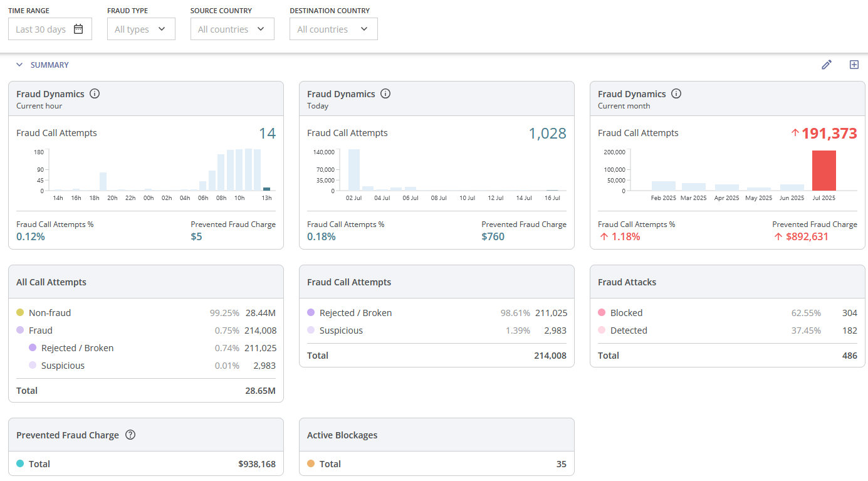This screenshot has width=868, height=481.
Task: Click info icon beside Current month Fraud Dynamics
Action: pos(676,94)
